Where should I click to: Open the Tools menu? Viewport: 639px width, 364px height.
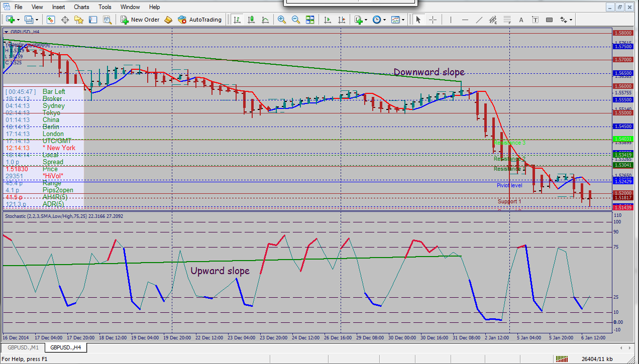click(x=105, y=7)
